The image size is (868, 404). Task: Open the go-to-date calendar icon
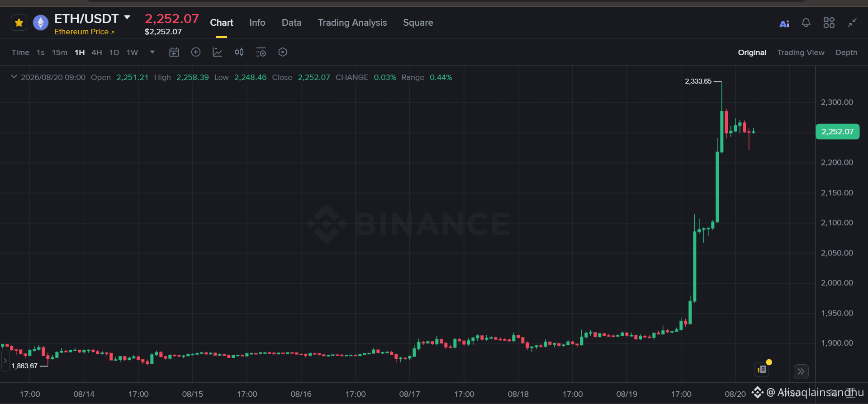pyautogui.click(x=174, y=52)
